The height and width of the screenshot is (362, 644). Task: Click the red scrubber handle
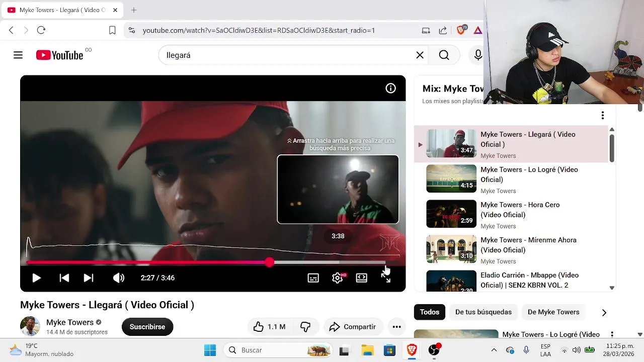[x=270, y=262]
